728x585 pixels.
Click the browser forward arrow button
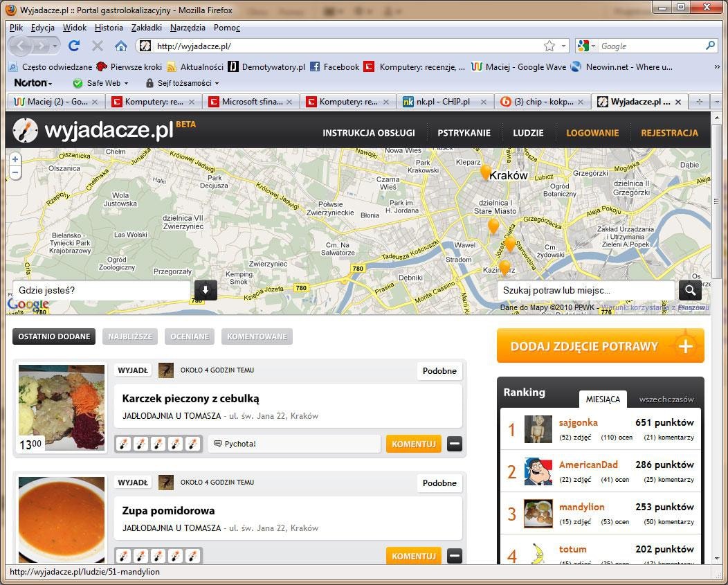point(42,46)
